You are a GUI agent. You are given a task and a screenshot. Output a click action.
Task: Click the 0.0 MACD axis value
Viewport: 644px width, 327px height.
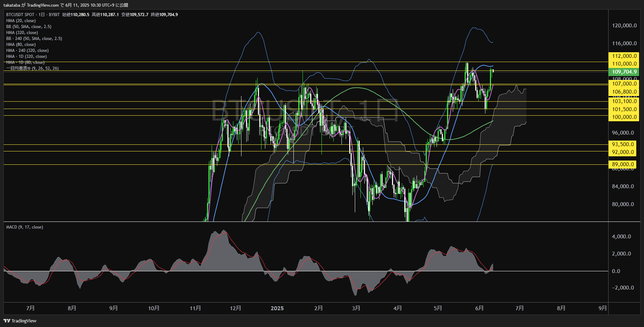[616, 271]
